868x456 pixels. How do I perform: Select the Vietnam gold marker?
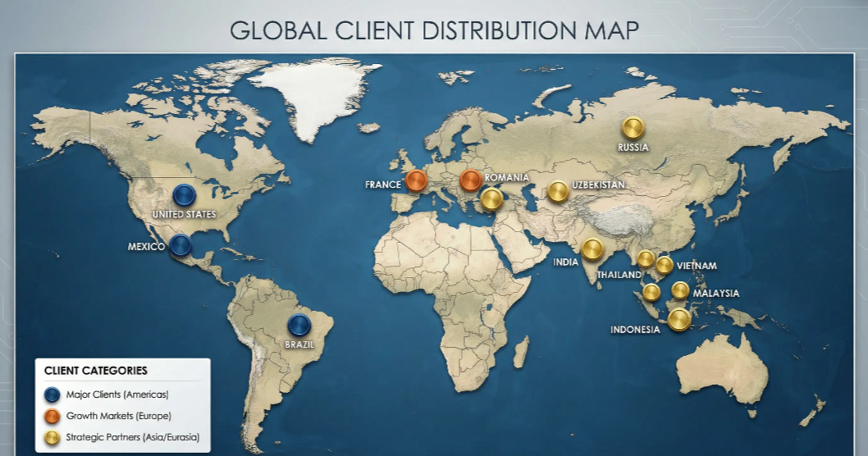[x=665, y=265]
